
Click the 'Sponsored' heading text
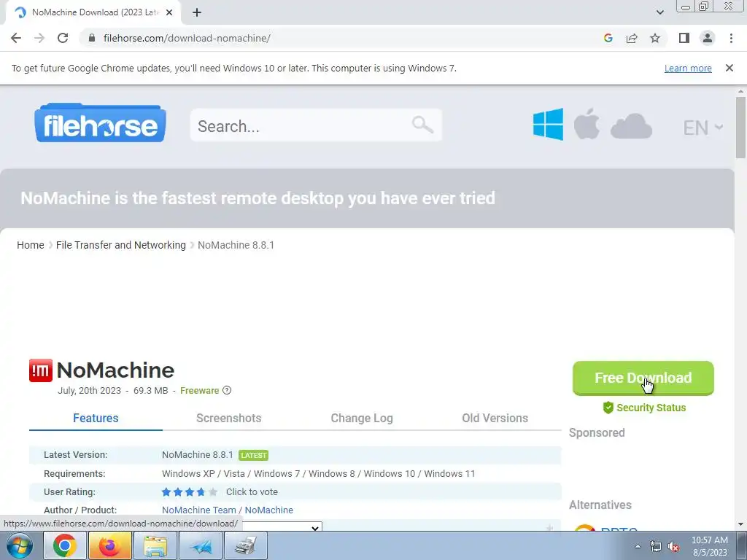click(597, 433)
